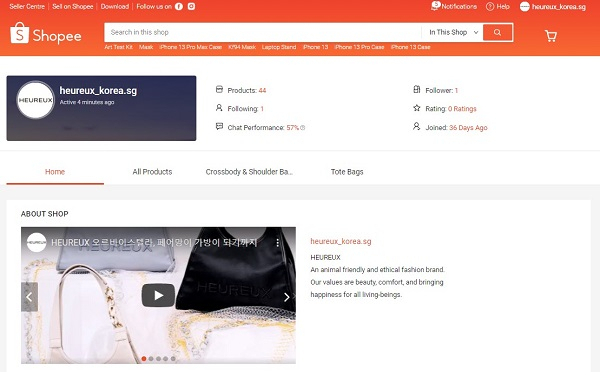The width and height of the screenshot is (600, 372).
Task: Play the HEUREUX shop video
Action: click(158, 295)
